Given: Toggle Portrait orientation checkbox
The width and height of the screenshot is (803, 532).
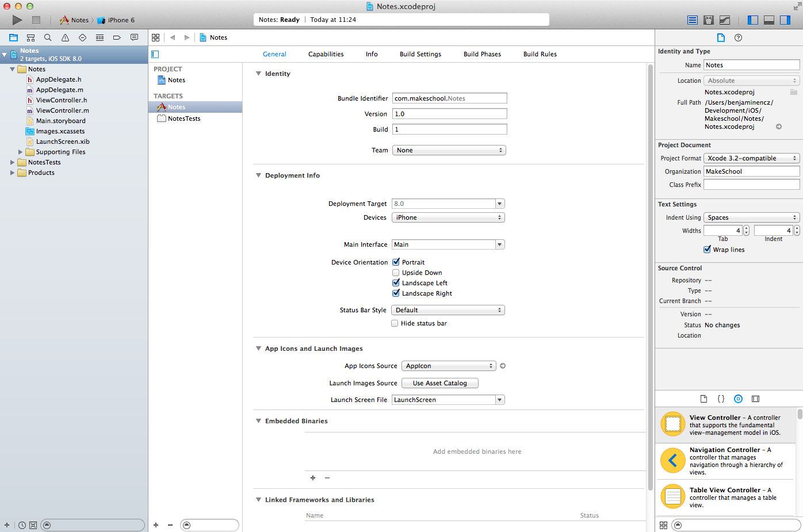Looking at the screenshot, I should pyautogui.click(x=396, y=262).
